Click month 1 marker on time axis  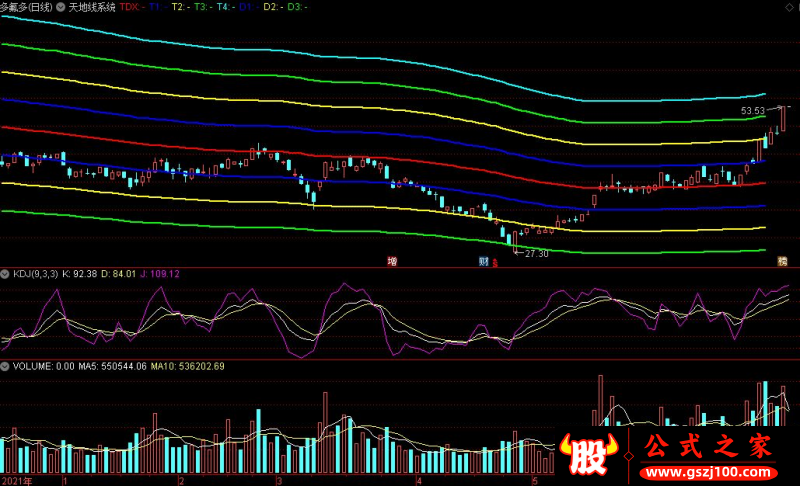pos(65,481)
